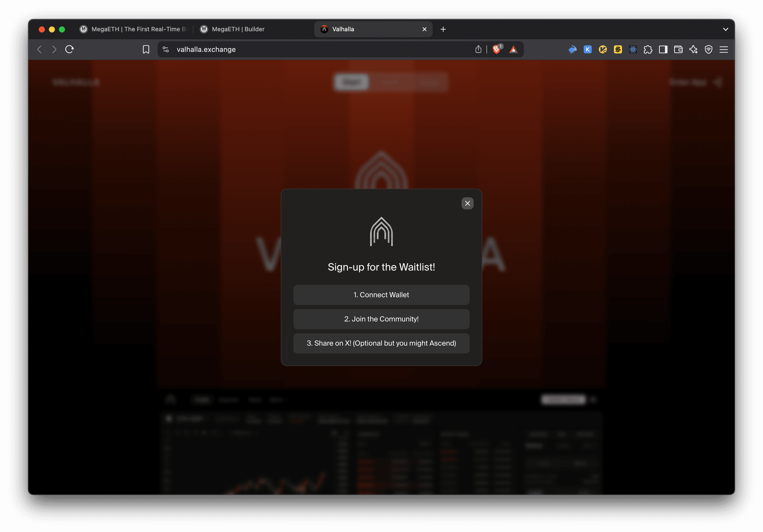Viewport: 763px width, 532px height.
Task: Open site settings icon in address bar
Action: point(165,50)
